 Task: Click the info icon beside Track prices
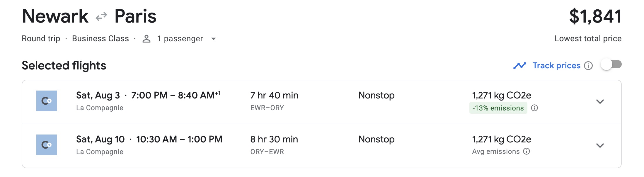(x=588, y=66)
